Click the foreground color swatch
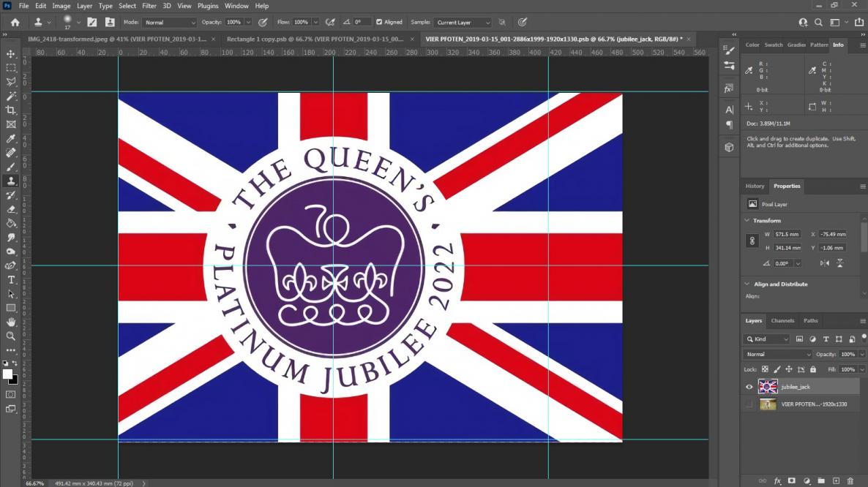 pos(7,374)
